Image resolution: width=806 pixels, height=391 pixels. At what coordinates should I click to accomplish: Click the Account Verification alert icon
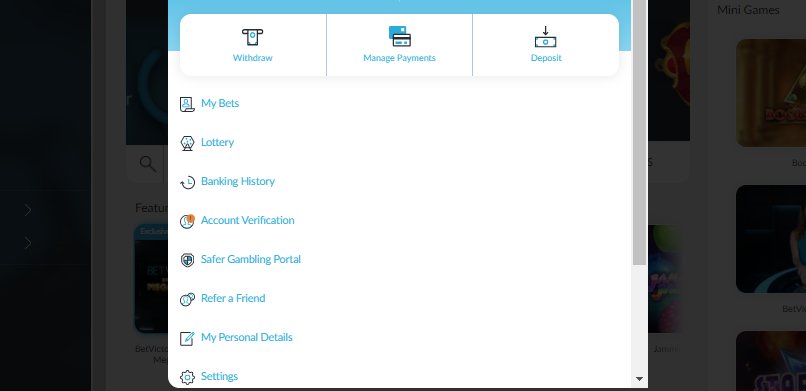pos(187,221)
